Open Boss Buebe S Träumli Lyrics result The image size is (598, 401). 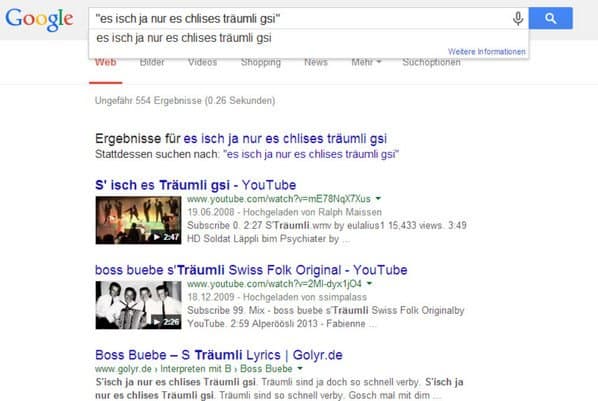point(219,355)
